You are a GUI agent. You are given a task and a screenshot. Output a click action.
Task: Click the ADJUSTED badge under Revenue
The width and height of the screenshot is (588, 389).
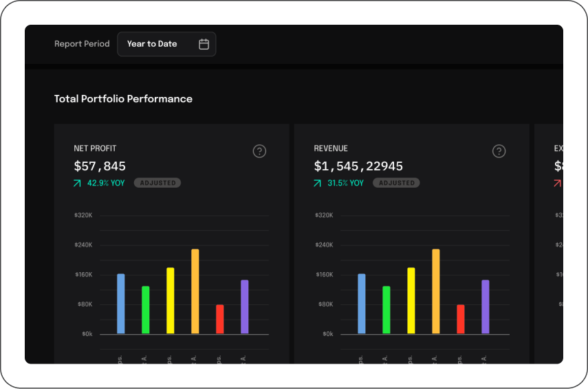point(396,184)
